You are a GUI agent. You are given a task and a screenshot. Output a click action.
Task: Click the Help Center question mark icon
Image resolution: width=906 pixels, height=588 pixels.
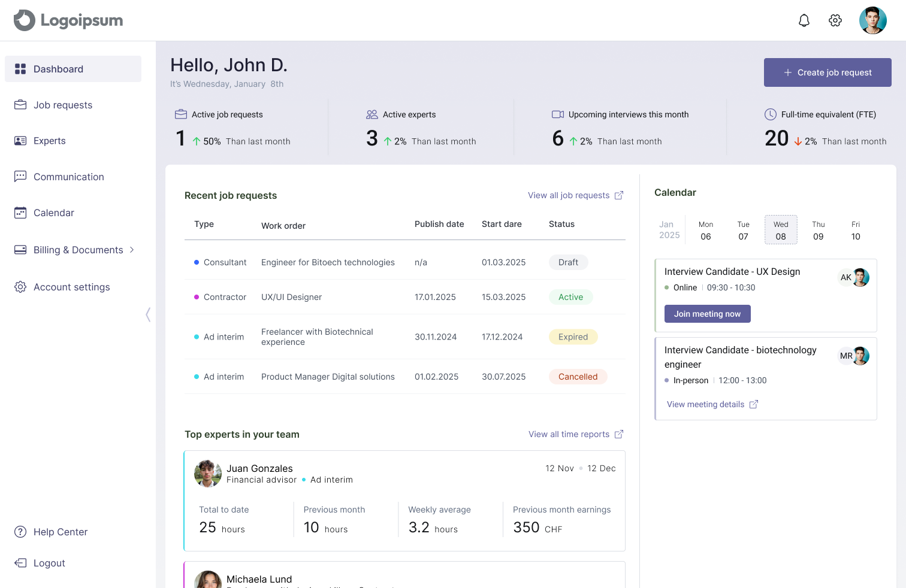point(20,532)
